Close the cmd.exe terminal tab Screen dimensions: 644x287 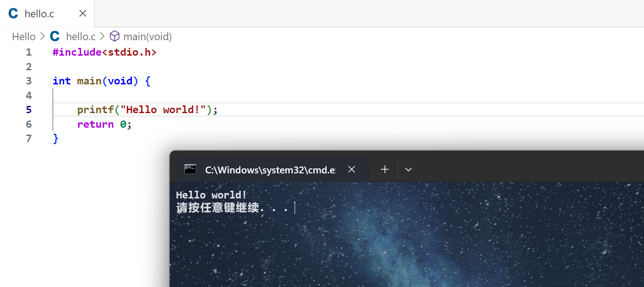click(351, 169)
